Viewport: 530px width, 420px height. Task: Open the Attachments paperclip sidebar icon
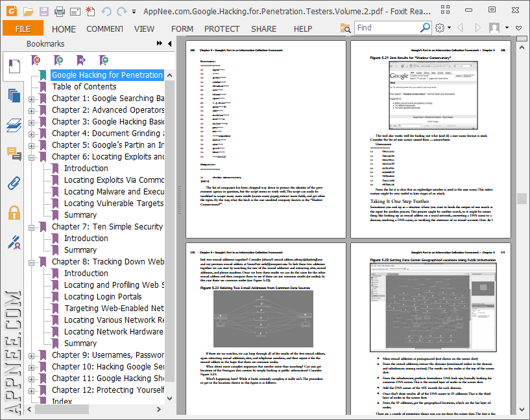(14, 183)
